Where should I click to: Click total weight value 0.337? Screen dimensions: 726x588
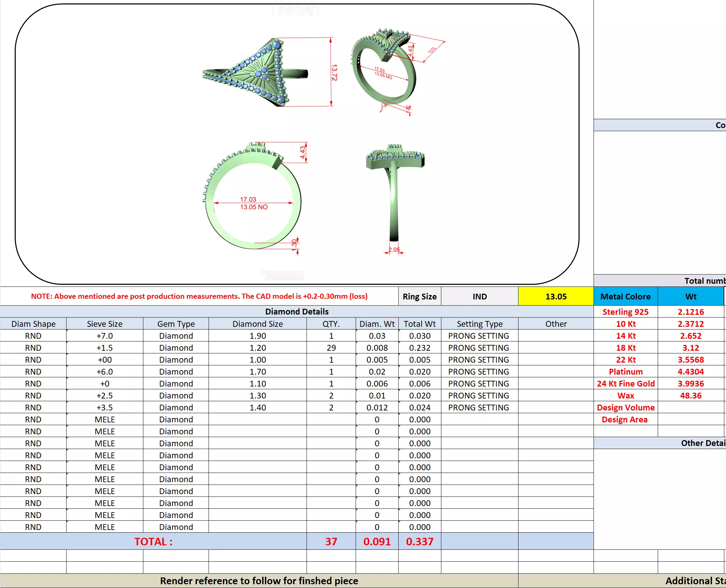pos(419,542)
